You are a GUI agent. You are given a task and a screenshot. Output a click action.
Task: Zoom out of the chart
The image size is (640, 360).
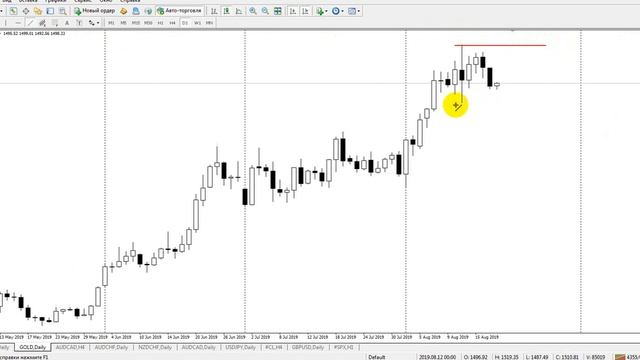pos(265,11)
